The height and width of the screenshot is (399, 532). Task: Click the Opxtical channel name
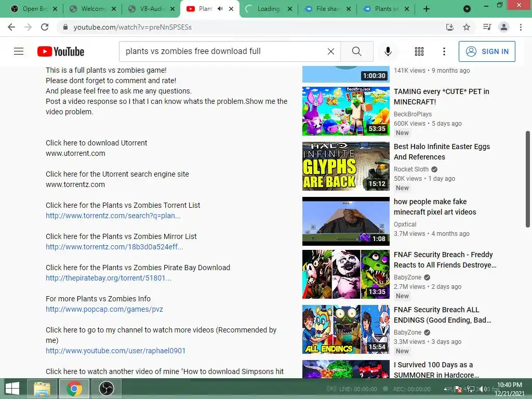405,224
